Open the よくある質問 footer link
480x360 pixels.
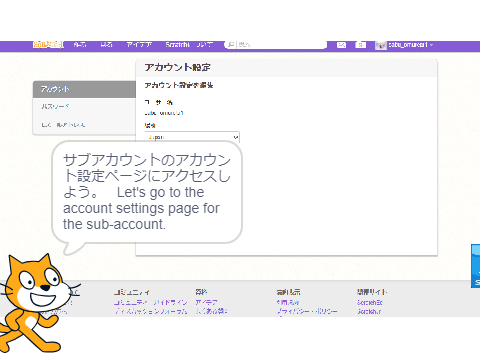tap(212, 311)
